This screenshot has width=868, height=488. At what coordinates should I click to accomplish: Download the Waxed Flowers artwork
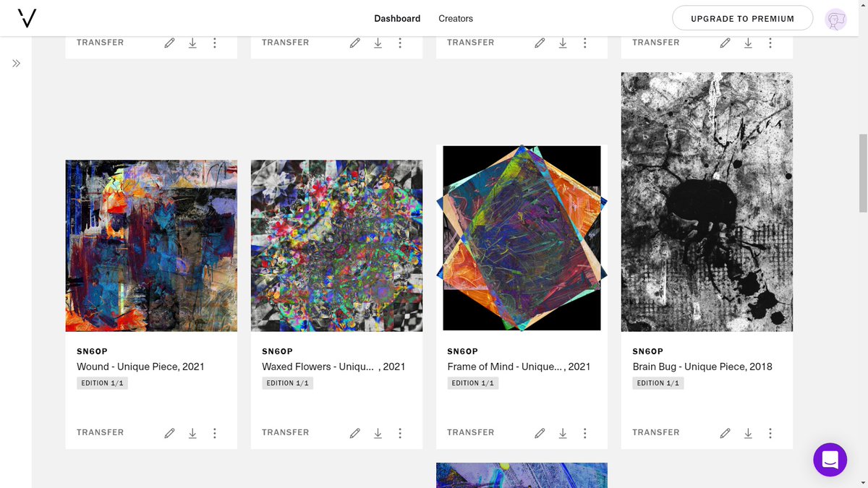[x=378, y=433]
